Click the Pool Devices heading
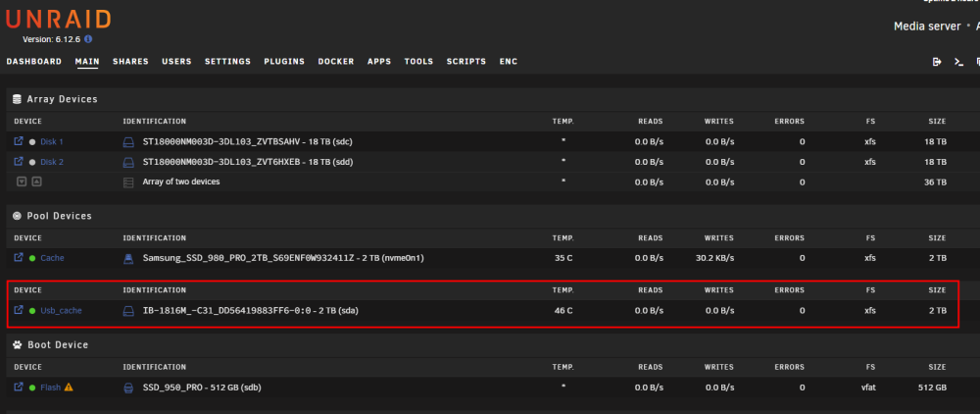 [x=60, y=216]
